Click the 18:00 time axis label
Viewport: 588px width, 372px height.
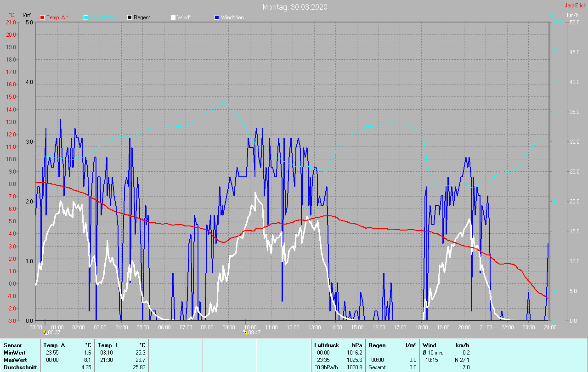pos(421,327)
